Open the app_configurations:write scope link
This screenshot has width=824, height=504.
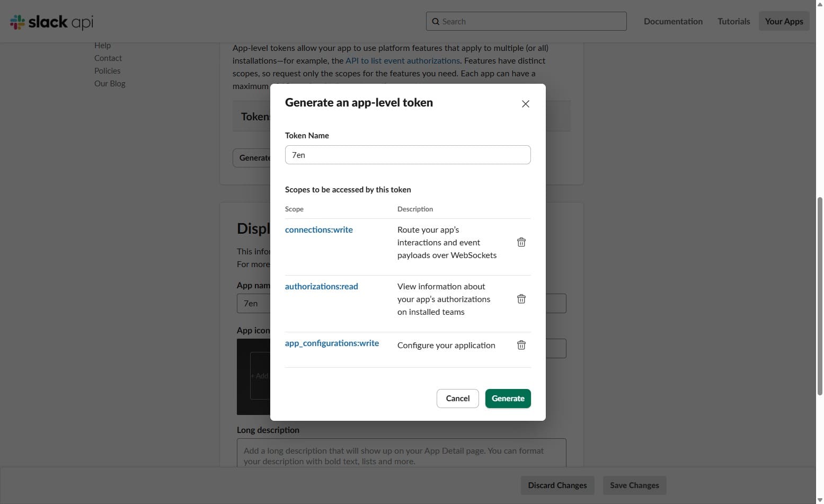pyautogui.click(x=332, y=343)
